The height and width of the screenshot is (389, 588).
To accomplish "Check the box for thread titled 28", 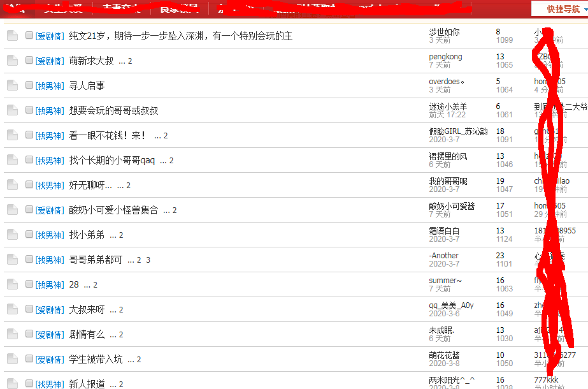I will point(29,284).
